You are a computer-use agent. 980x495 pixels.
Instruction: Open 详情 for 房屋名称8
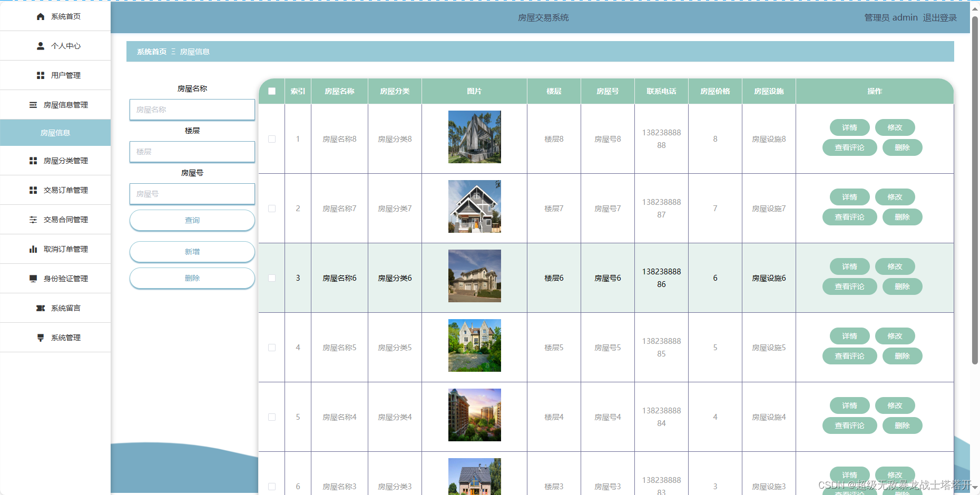click(x=849, y=127)
